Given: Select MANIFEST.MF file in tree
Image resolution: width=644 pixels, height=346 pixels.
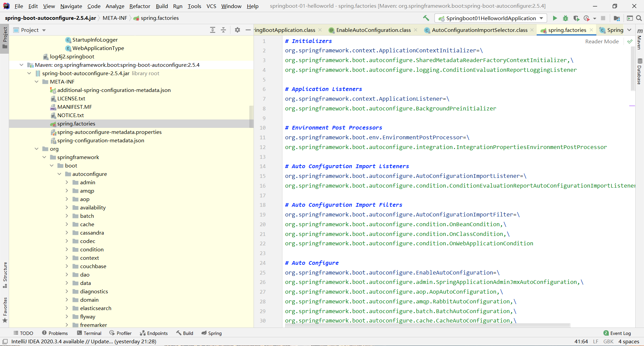Looking at the screenshot, I should (74, 107).
